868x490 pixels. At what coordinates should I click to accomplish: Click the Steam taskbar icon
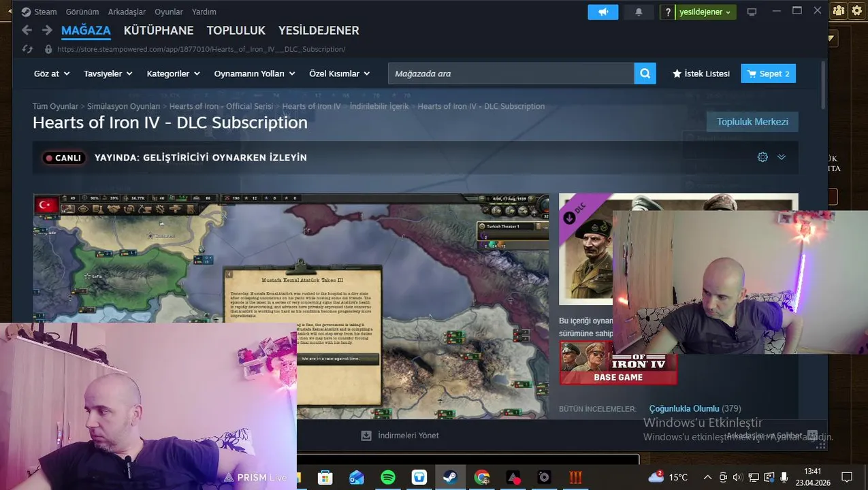point(450,477)
